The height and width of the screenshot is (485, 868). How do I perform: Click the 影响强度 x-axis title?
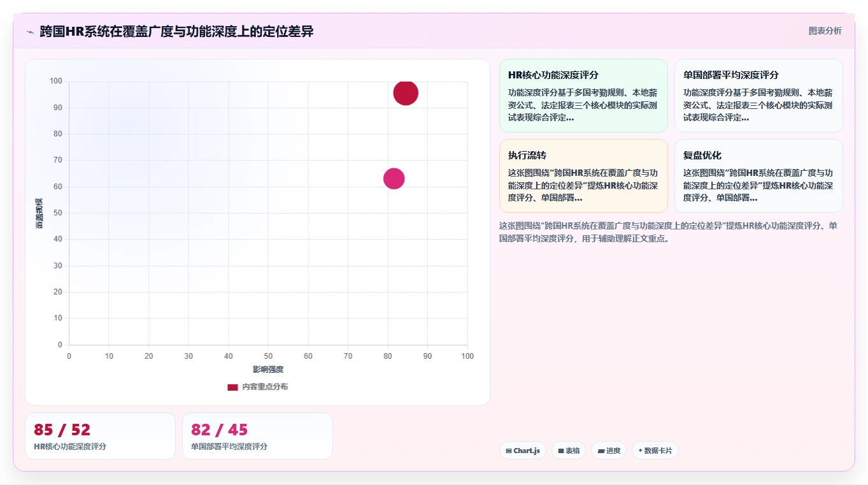tap(268, 370)
